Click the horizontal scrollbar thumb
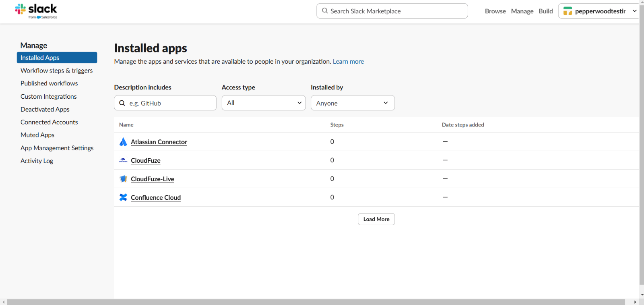 [x=316, y=302]
